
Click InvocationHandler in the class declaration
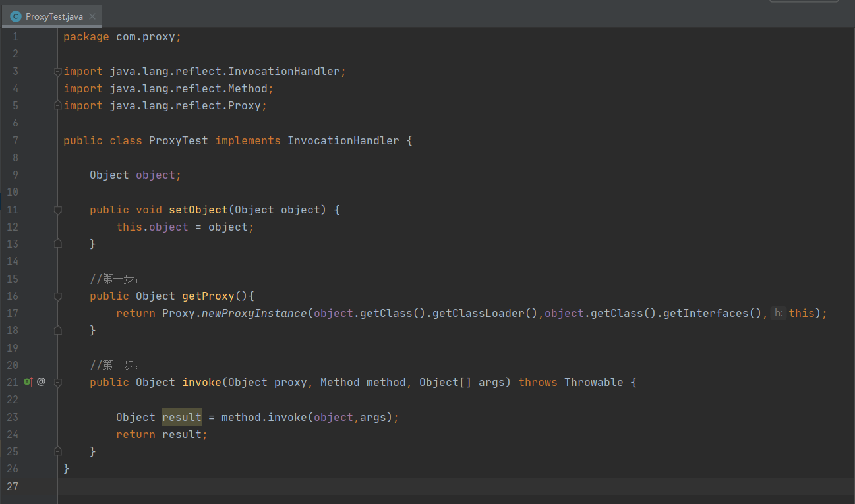(343, 140)
